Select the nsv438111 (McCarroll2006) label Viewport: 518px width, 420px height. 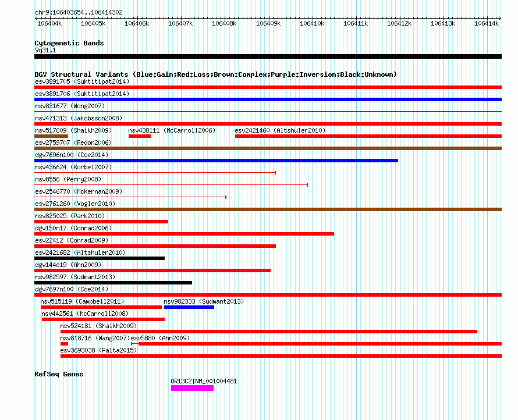(x=172, y=130)
